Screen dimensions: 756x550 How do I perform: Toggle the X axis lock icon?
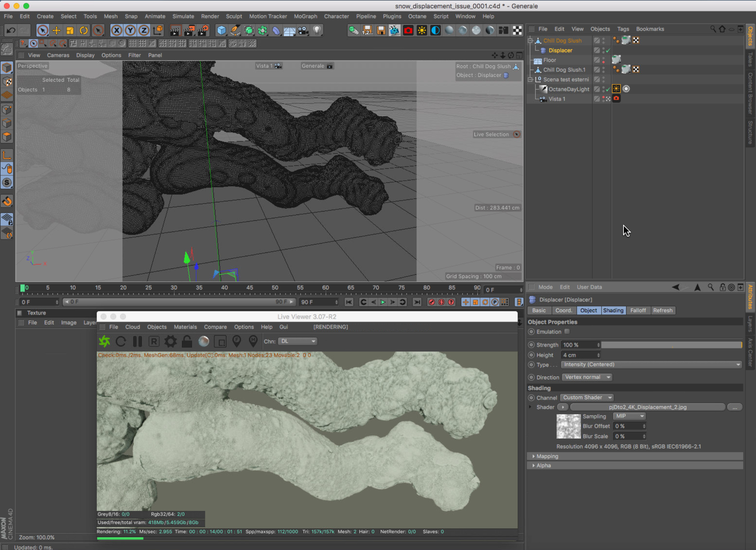116,30
